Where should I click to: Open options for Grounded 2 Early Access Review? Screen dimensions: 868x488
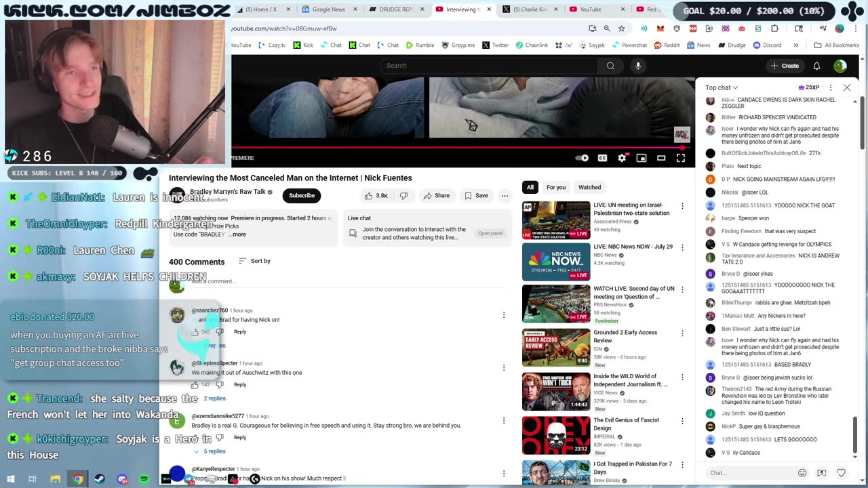pos(682,334)
